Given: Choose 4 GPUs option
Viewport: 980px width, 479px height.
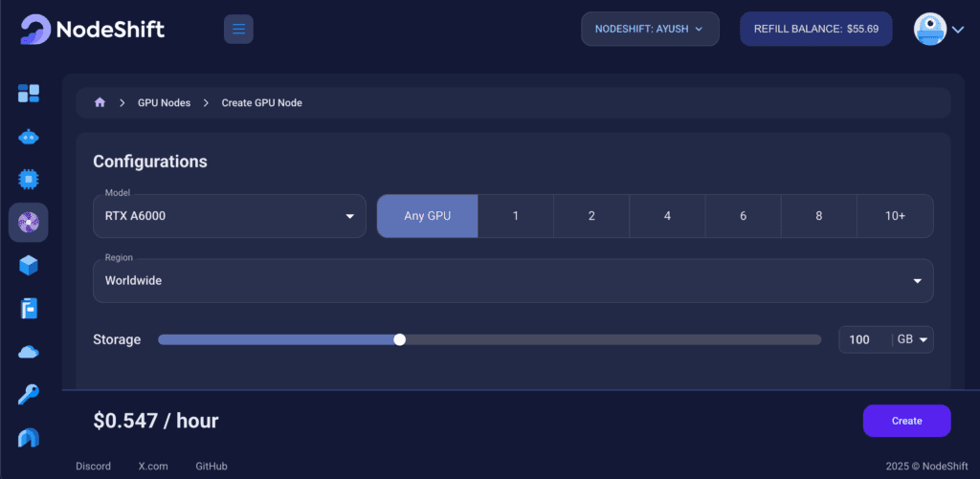Looking at the screenshot, I should tap(667, 216).
